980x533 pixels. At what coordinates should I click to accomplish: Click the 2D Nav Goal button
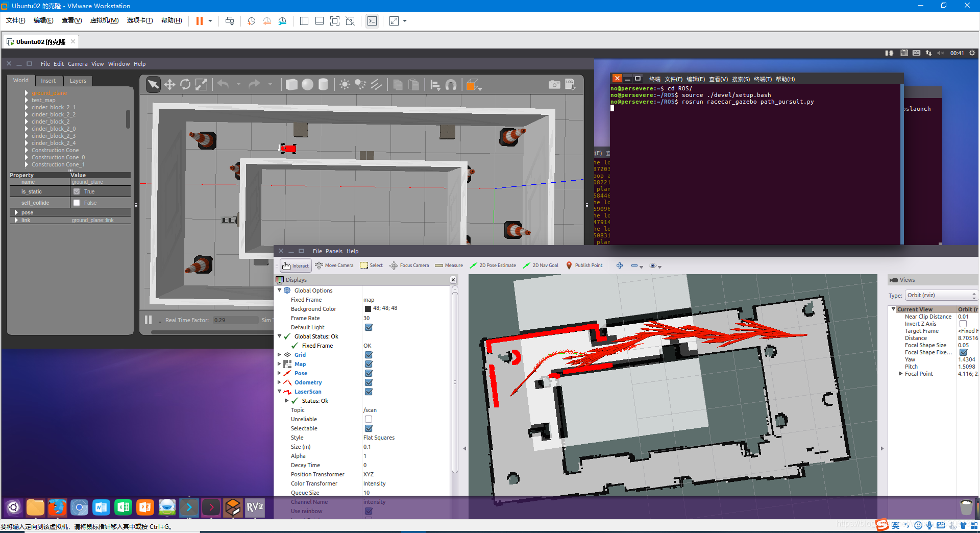tap(541, 265)
